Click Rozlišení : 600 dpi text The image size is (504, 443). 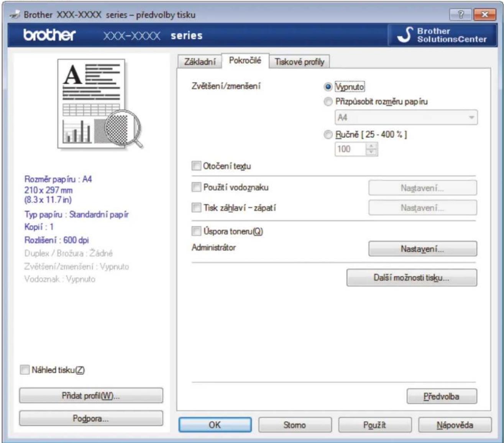coord(57,240)
